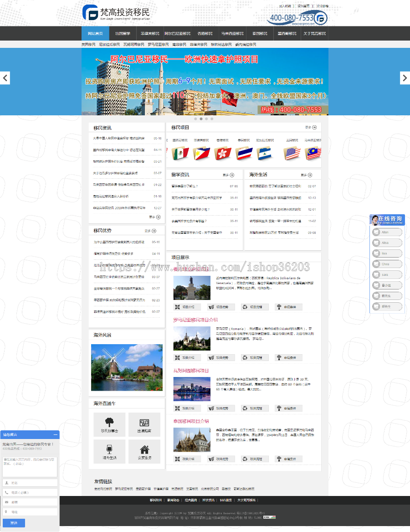This screenshot has width=410, height=532.
Task: Click the blue 发送 send button
Action: (14, 522)
